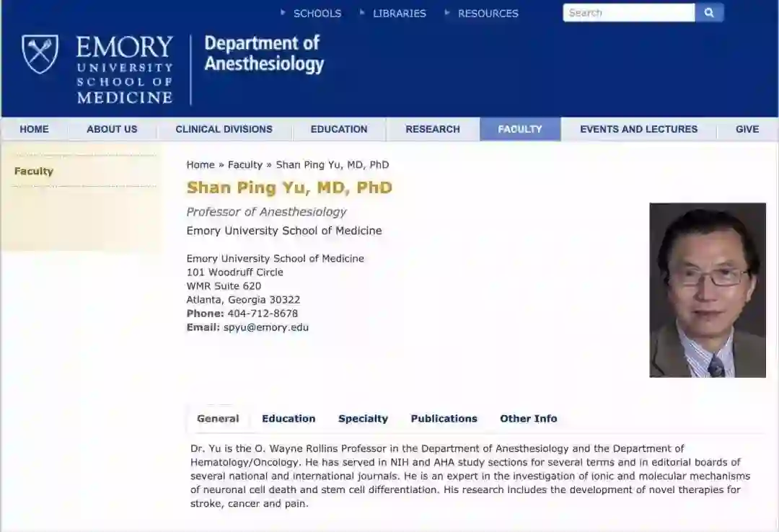Open the Schools top link

[x=317, y=14]
